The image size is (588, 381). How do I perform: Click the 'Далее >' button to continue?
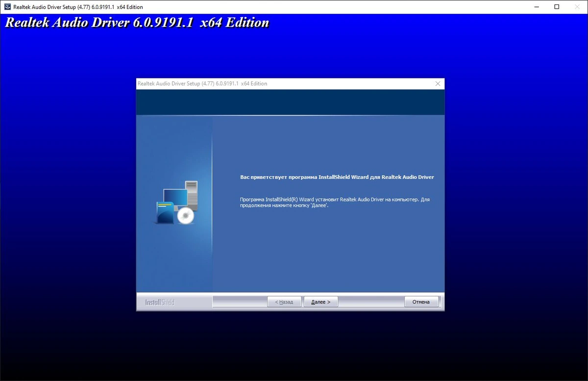(x=321, y=302)
